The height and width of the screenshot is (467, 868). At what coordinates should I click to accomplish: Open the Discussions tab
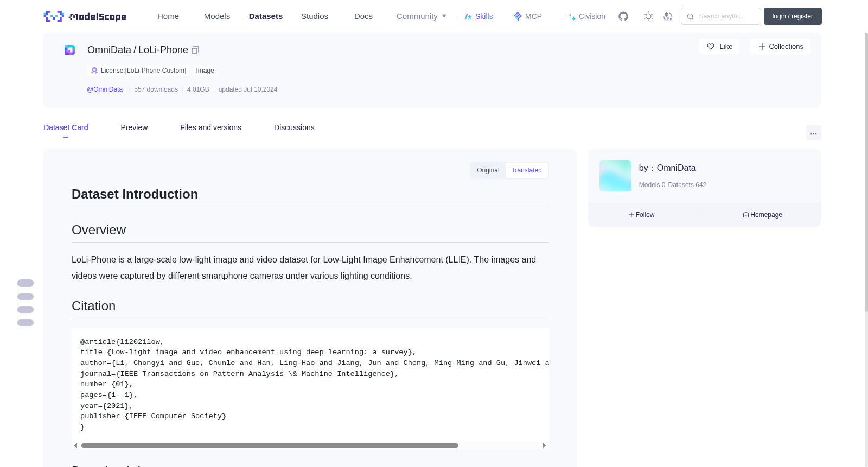[x=294, y=127]
